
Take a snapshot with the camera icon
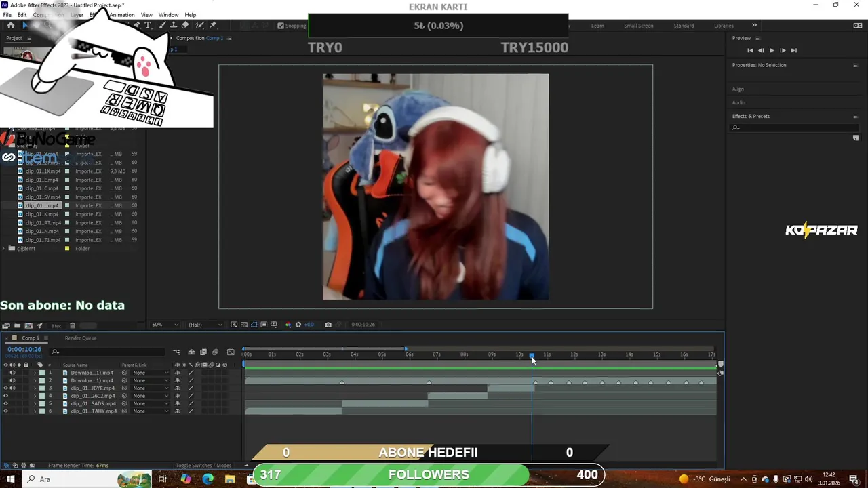click(328, 325)
